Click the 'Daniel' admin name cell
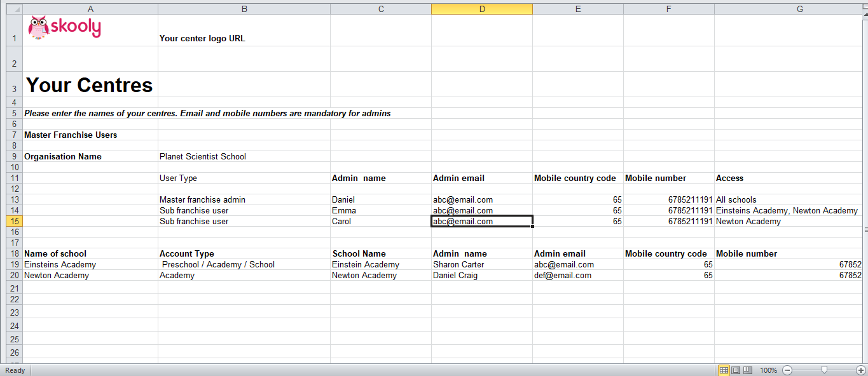868x376 pixels. [x=381, y=199]
